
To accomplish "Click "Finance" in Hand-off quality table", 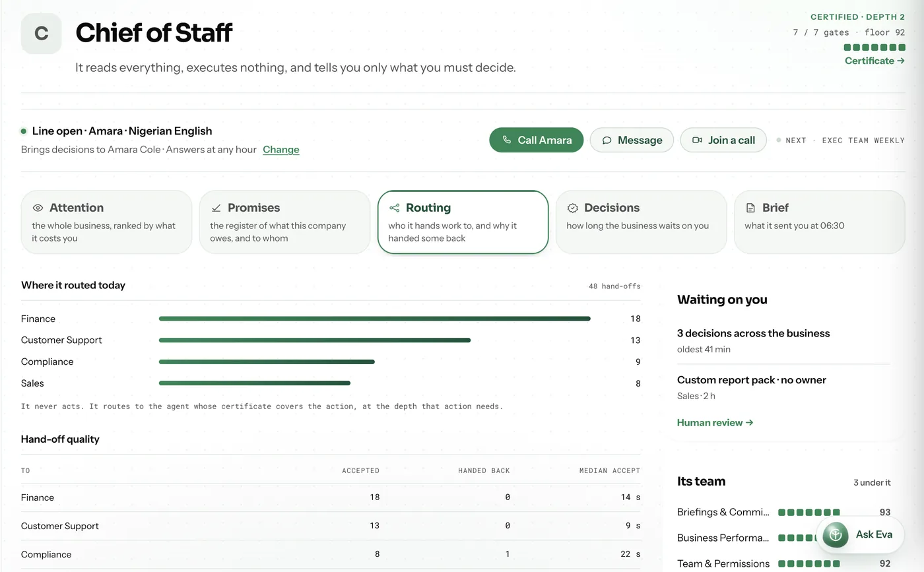I will (38, 497).
